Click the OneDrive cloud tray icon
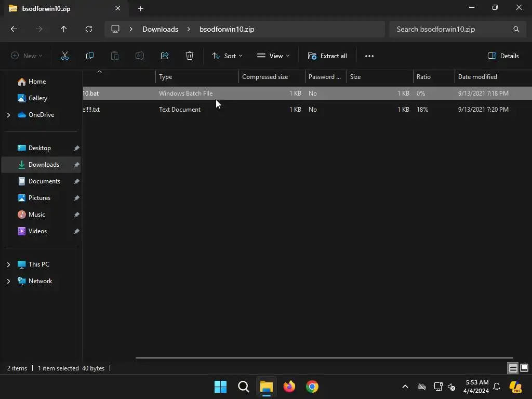 (x=422, y=387)
